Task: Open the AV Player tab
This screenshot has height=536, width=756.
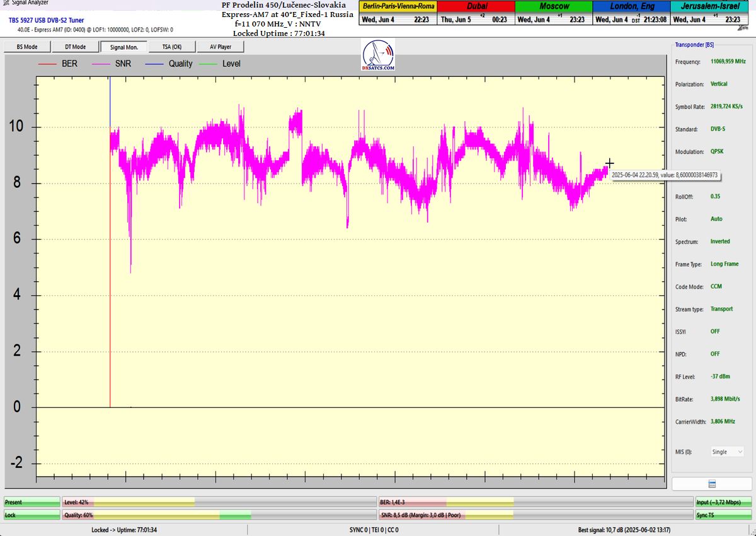Action: (x=220, y=47)
